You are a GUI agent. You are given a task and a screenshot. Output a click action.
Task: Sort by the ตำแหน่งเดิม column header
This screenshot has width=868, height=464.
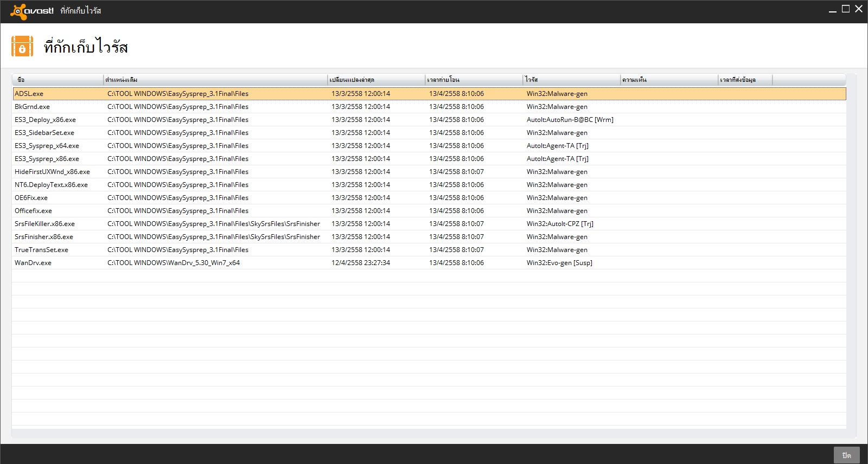[x=215, y=80]
